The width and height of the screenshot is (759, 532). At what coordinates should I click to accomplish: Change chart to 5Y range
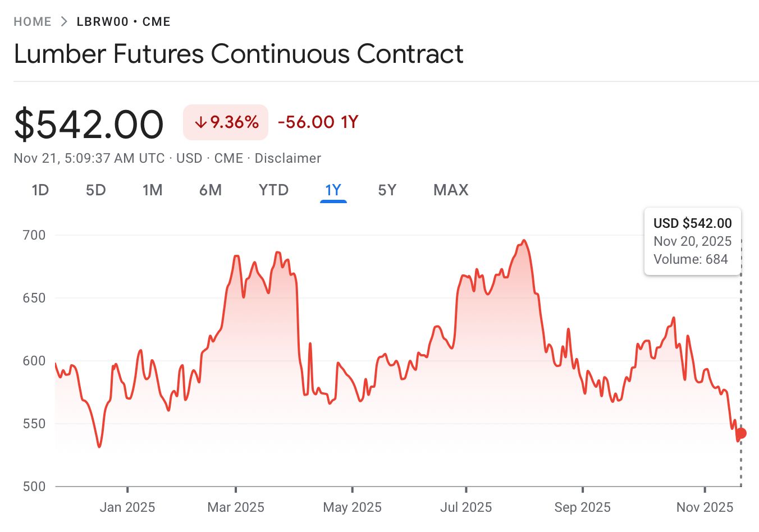[x=387, y=190]
